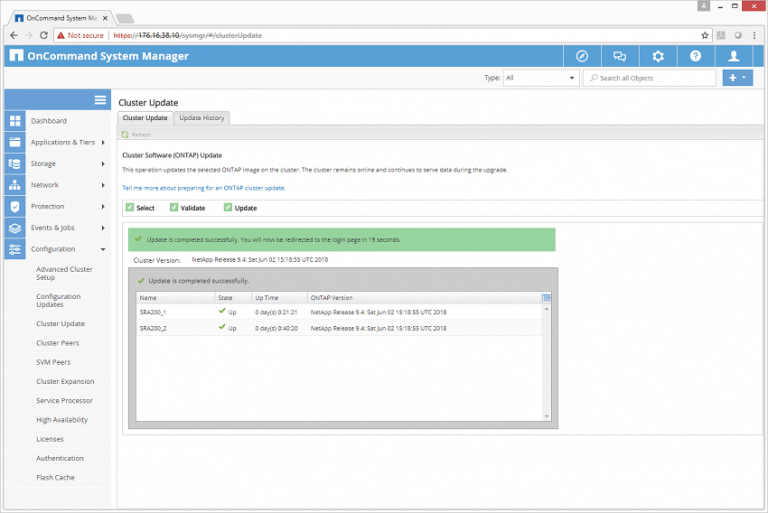Open Cluster Update in the sidebar

click(60, 324)
